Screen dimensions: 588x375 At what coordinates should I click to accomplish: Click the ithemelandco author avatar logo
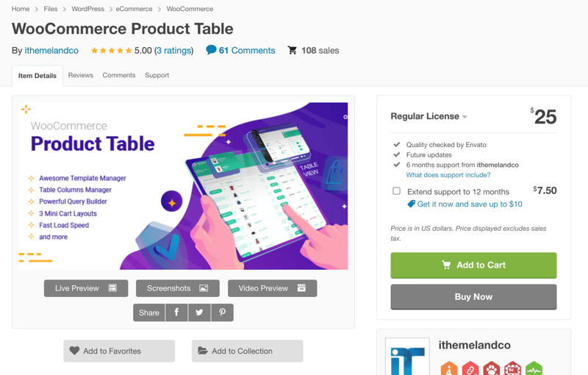pos(407,357)
